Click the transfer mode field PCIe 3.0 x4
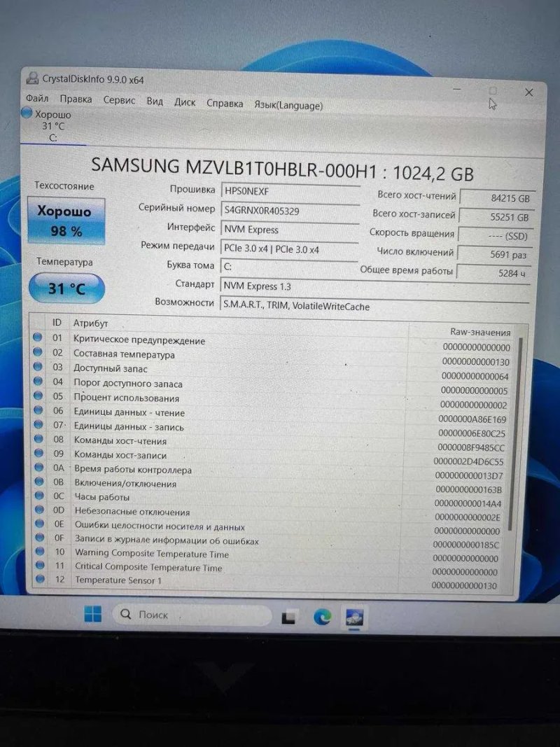 289,249
